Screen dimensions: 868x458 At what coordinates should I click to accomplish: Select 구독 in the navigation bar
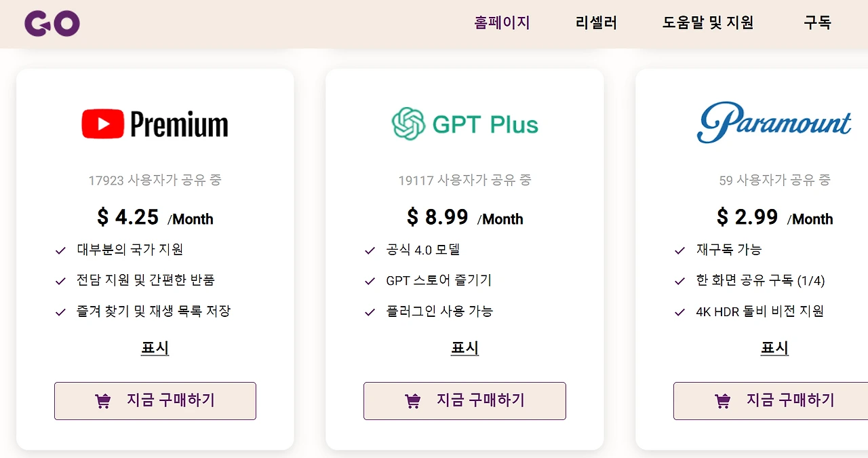(x=818, y=22)
